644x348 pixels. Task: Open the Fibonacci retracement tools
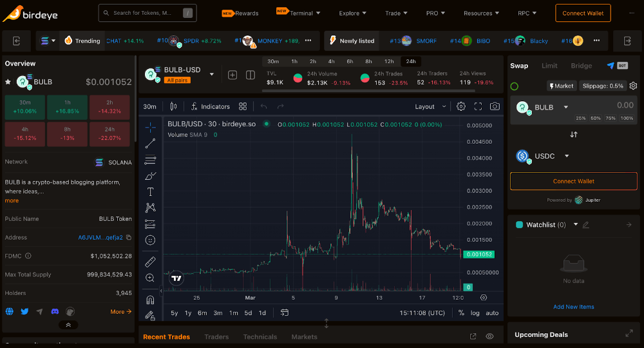[150, 160]
